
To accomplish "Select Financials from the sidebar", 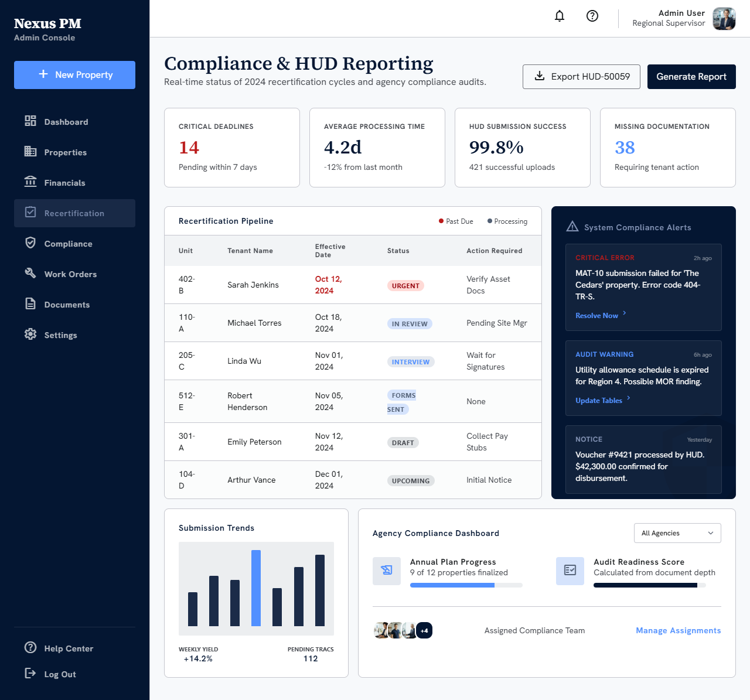I will [74, 183].
